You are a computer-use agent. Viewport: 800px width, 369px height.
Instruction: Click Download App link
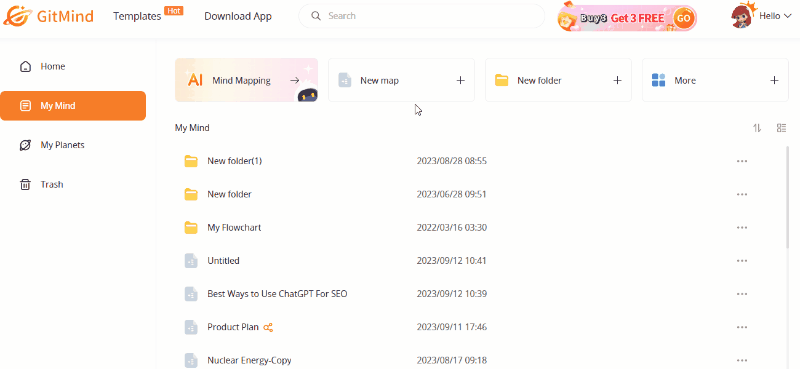pos(238,16)
